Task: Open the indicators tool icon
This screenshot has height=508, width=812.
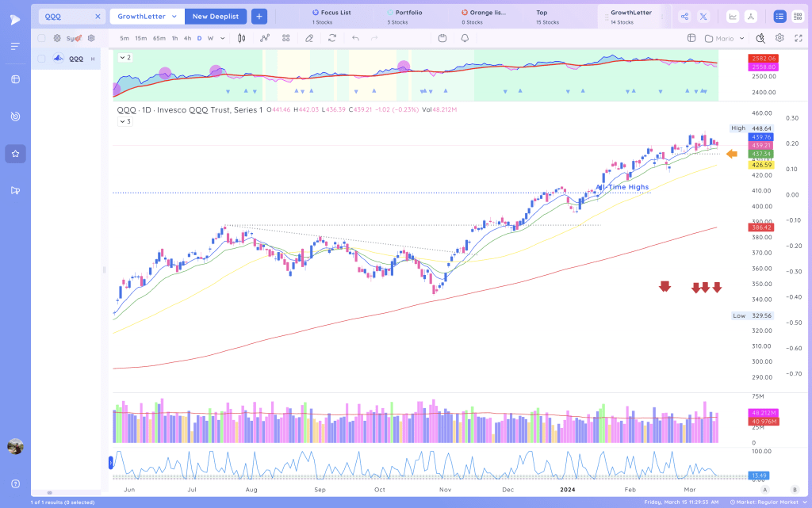Action: (265, 38)
